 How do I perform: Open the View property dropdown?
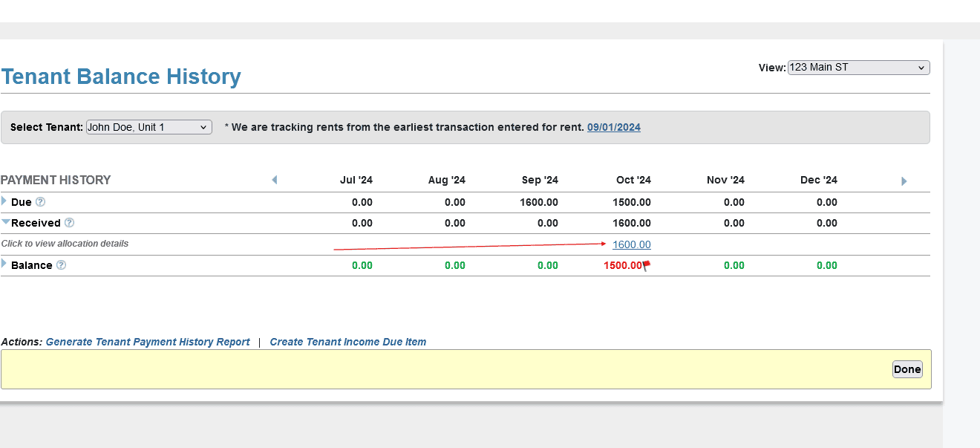(x=858, y=68)
